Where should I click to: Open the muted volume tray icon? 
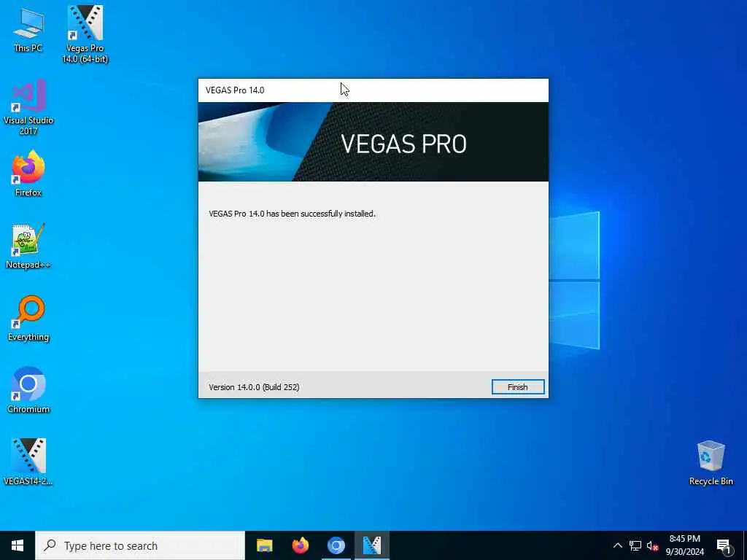[652, 545]
